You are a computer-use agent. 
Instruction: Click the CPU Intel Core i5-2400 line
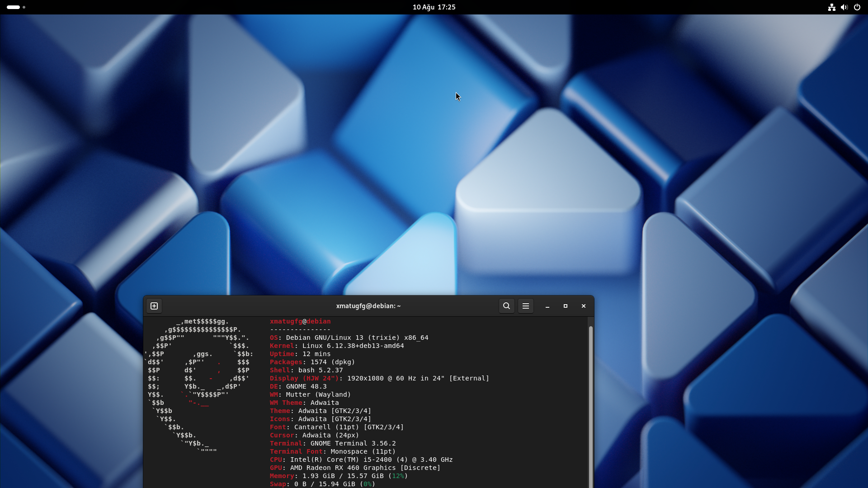click(362, 460)
